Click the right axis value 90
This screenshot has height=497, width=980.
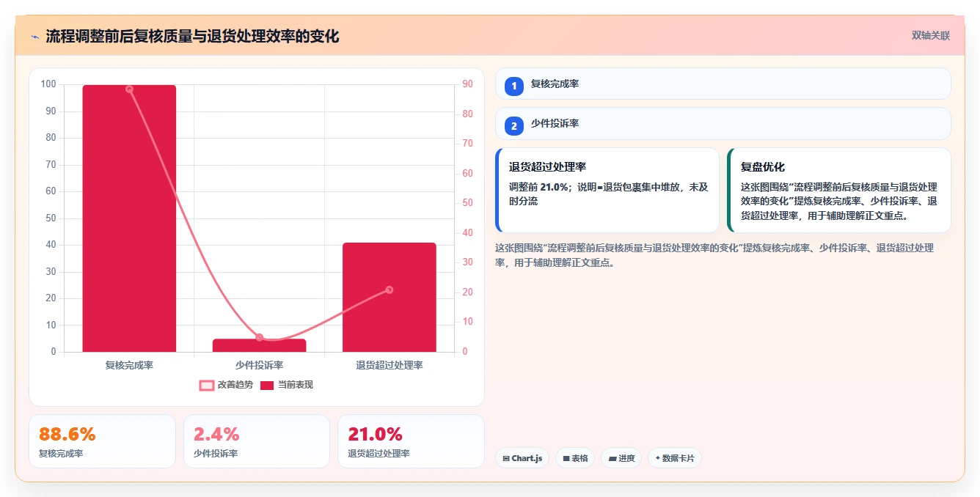click(x=467, y=84)
